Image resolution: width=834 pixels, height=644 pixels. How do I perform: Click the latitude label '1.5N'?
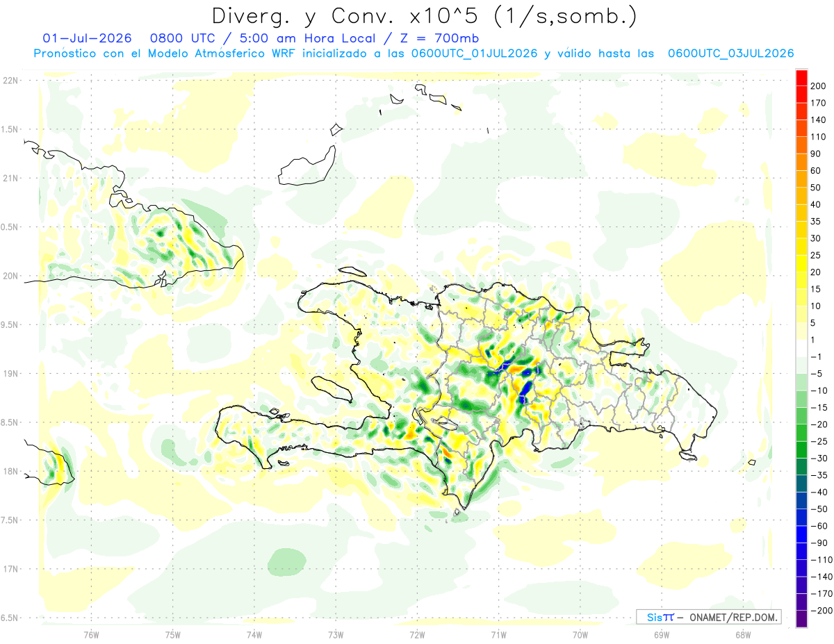(10, 129)
